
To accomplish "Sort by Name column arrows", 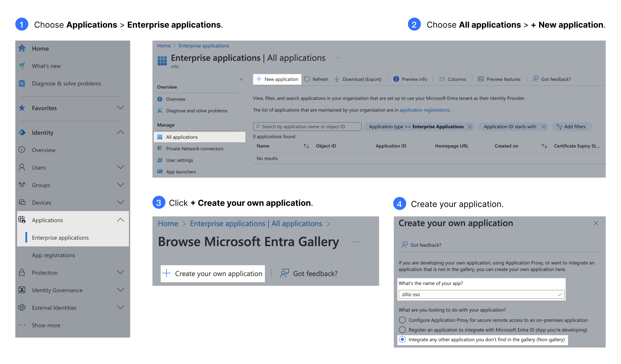I will click(x=306, y=146).
